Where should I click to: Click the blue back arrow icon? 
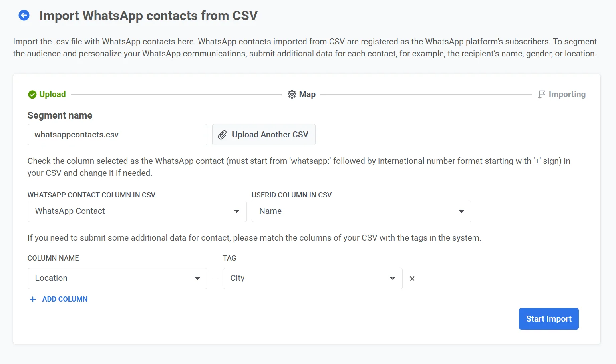pyautogui.click(x=24, y=16)
